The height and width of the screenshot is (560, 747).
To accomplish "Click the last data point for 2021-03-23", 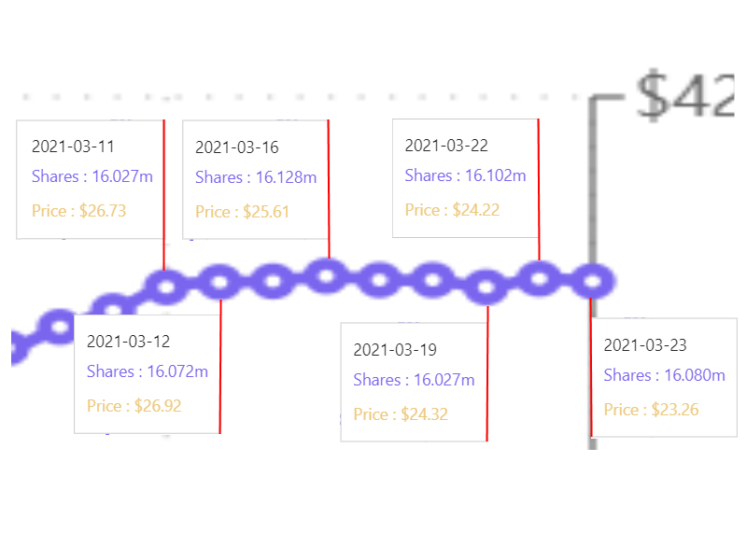I will coord(592,280).
